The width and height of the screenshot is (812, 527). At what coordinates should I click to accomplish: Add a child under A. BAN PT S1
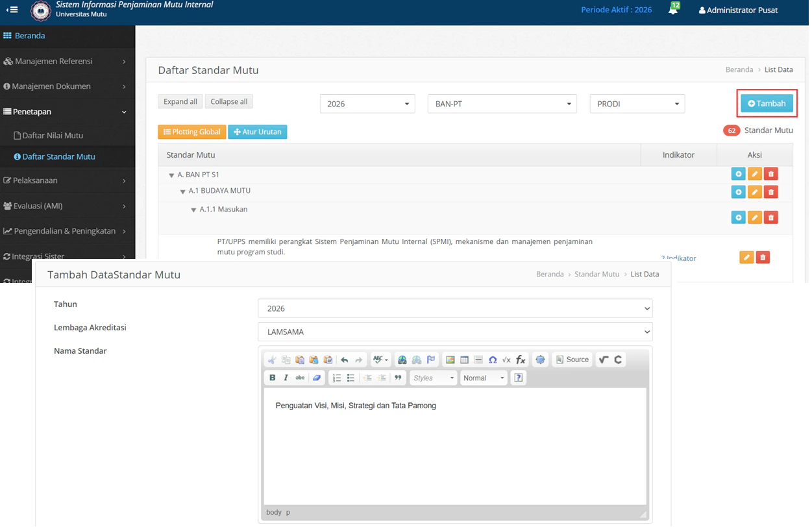tap(738, 174)
